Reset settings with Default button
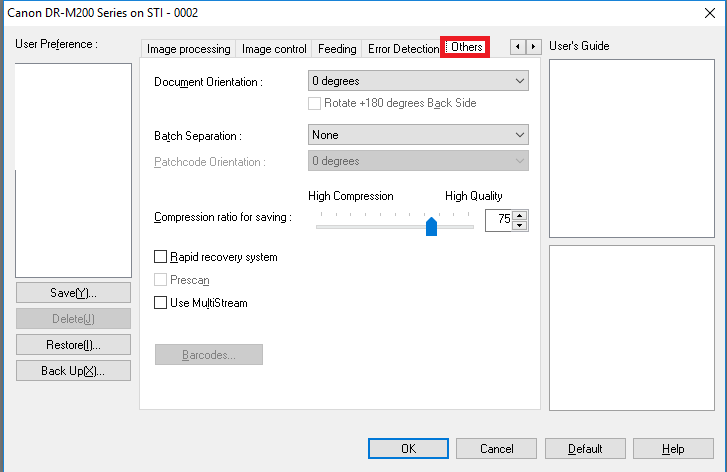The image size is (727, 472). (585, 449)
